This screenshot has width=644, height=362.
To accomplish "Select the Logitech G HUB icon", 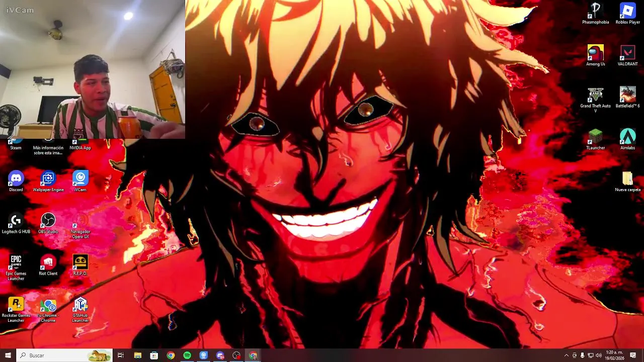I will [x=16, y=224].
